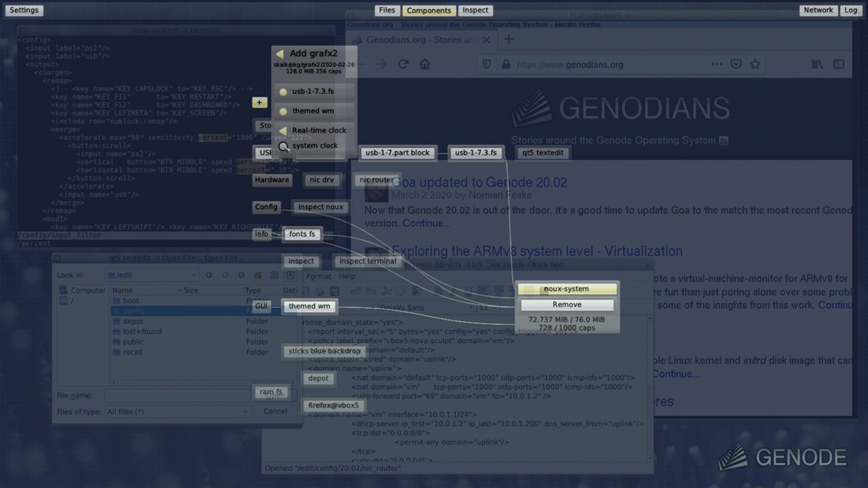Switch to the Inspect tab
This screenshot has height=488, width=868.
coord(475,10)
